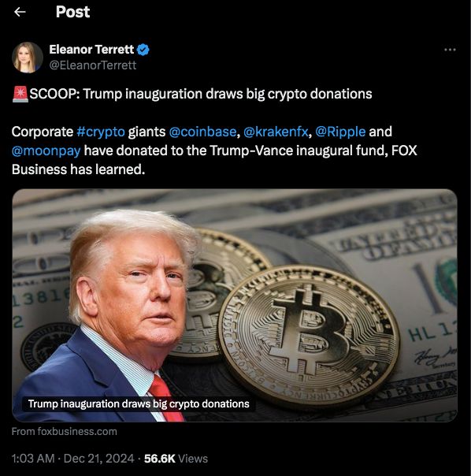Open the #crypto hashtag

(101, 132)
